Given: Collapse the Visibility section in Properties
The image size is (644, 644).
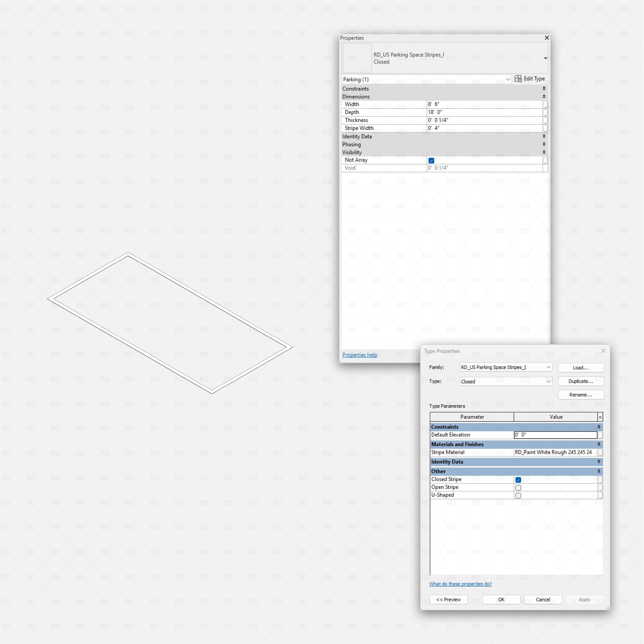Looking at the screenshot, I should tap(544, 152).
